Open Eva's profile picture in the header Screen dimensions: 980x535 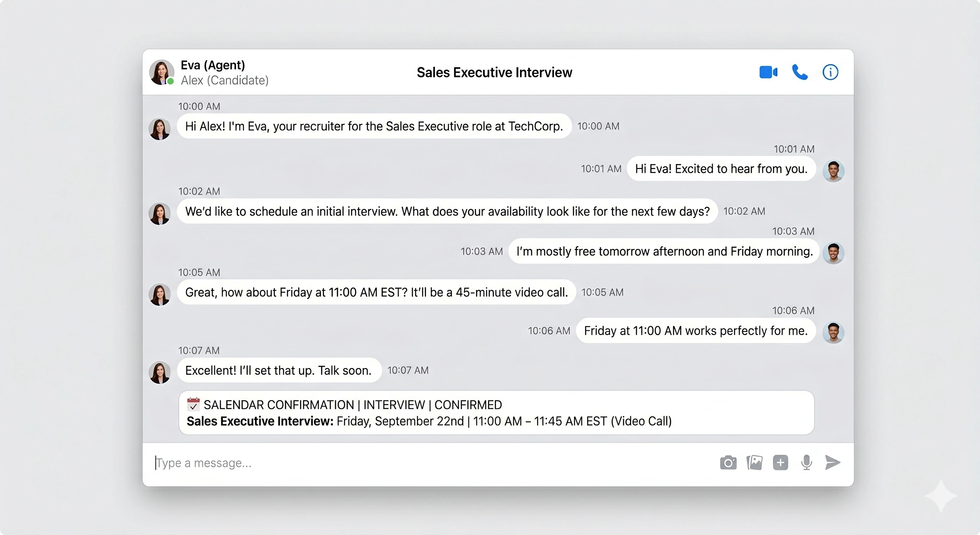(x=161, y=72)
